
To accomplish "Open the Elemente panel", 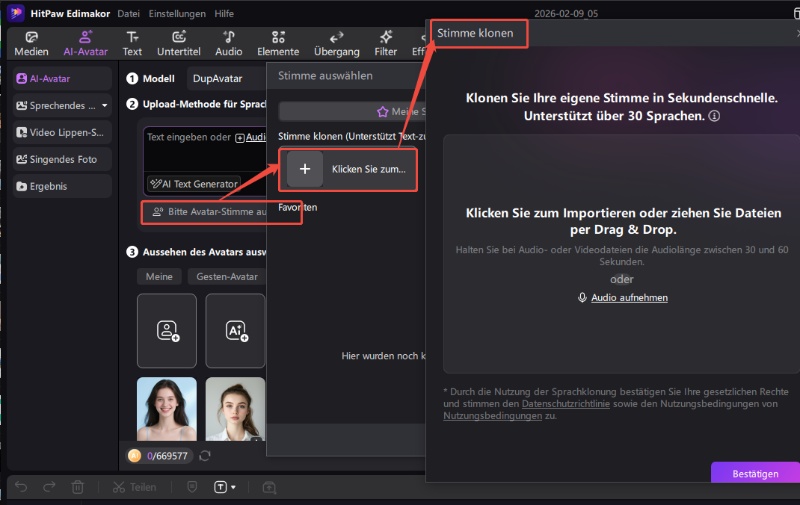I will (x=278, y=43).
